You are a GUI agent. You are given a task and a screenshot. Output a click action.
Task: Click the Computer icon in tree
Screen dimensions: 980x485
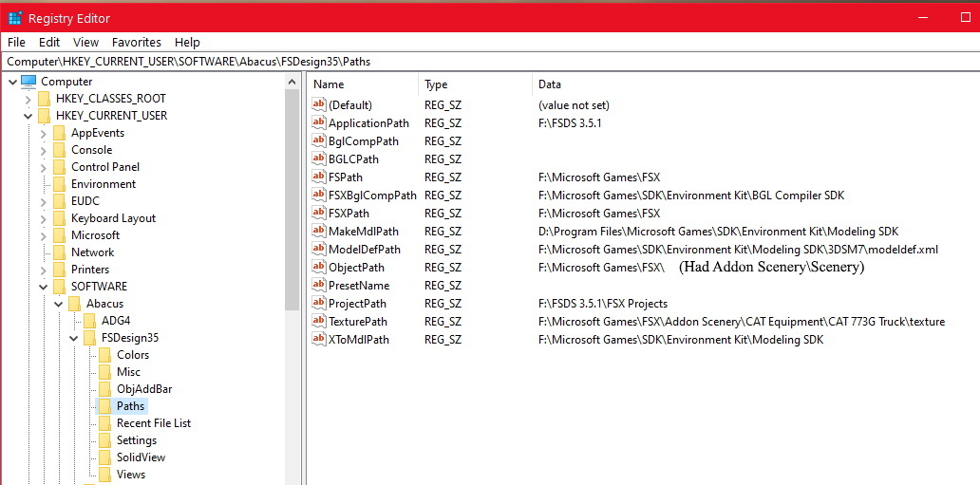tap(28, 82)
